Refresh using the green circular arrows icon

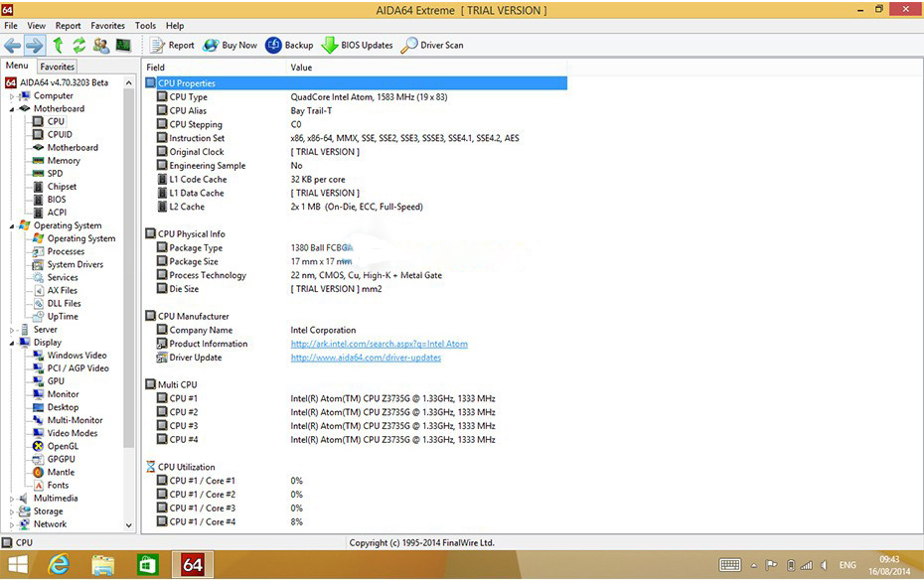tap(78, 46)
